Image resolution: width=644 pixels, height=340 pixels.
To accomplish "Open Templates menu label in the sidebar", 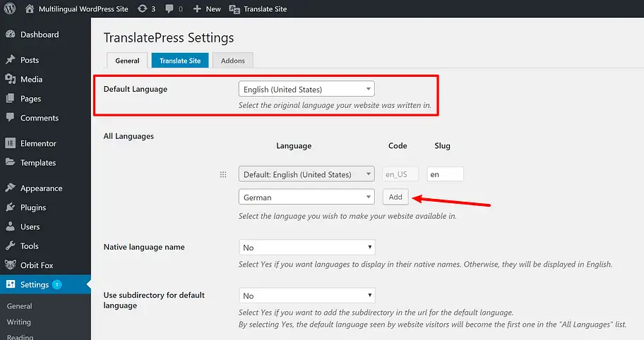I will [x=38, y=162].
